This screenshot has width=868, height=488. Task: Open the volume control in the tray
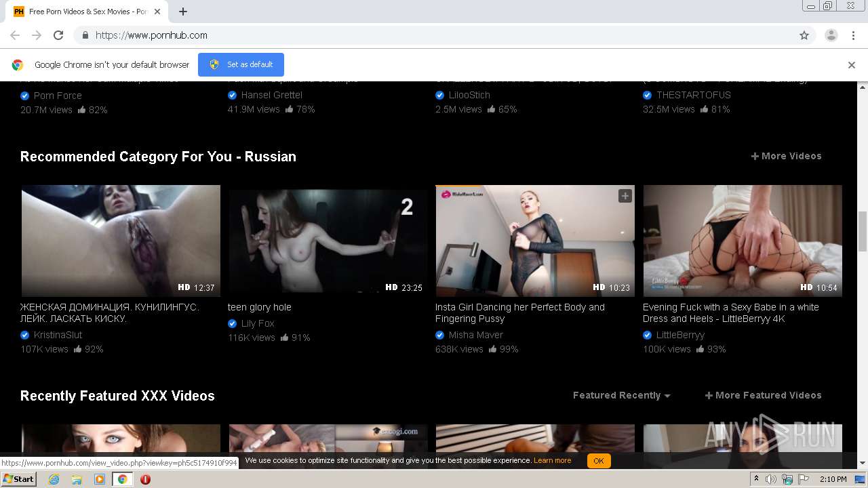pyautogui.click(x=771, y=479)
